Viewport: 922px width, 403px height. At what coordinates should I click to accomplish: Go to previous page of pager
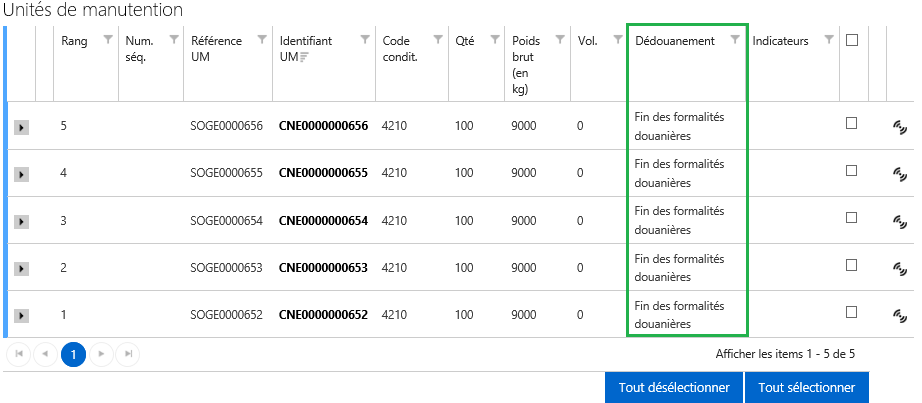click(46, 354)
